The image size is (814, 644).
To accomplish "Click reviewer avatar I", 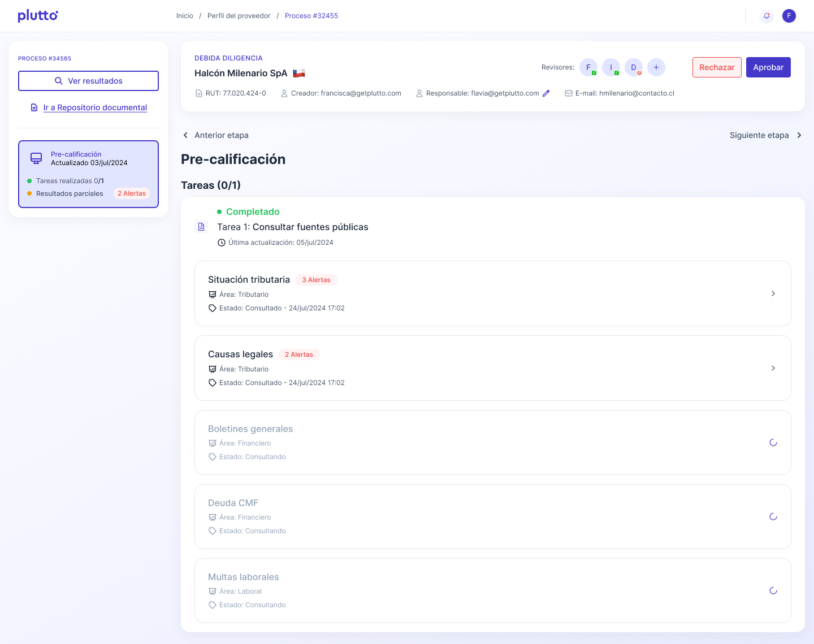I will point(611,67).
